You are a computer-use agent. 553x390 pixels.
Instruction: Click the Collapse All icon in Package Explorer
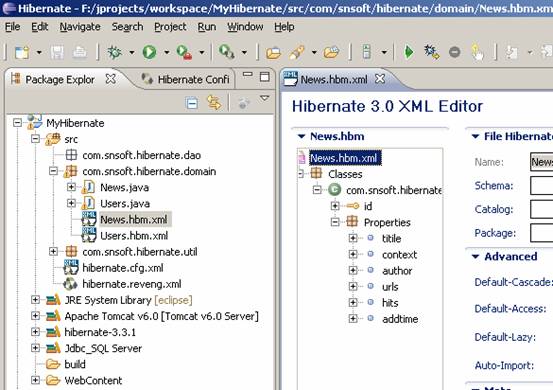tap(192, 103)
